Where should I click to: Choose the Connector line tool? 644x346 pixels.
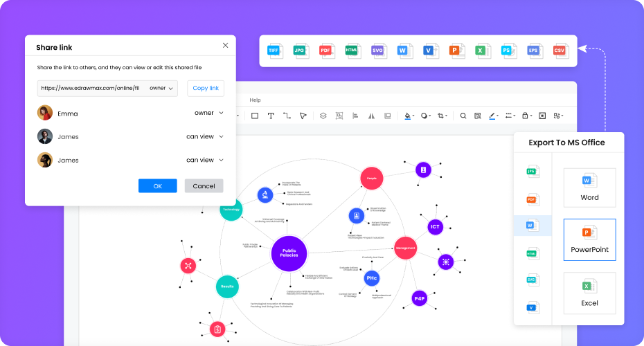click(287, 116)
